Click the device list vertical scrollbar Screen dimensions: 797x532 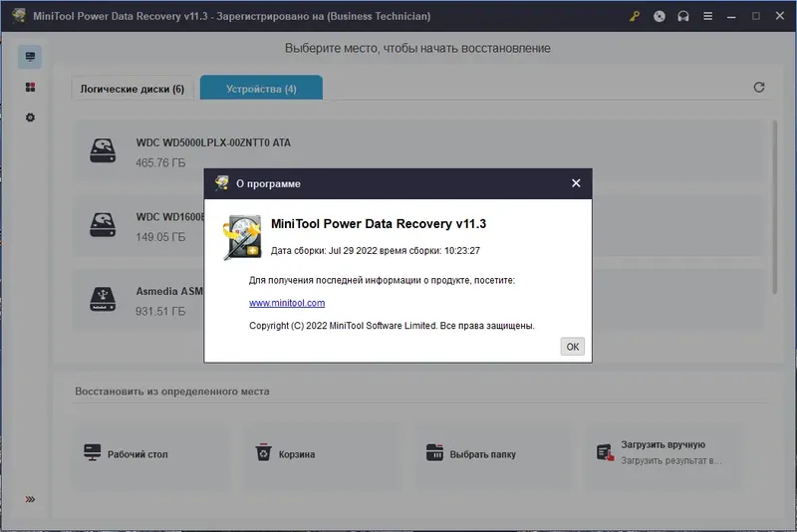775,207
